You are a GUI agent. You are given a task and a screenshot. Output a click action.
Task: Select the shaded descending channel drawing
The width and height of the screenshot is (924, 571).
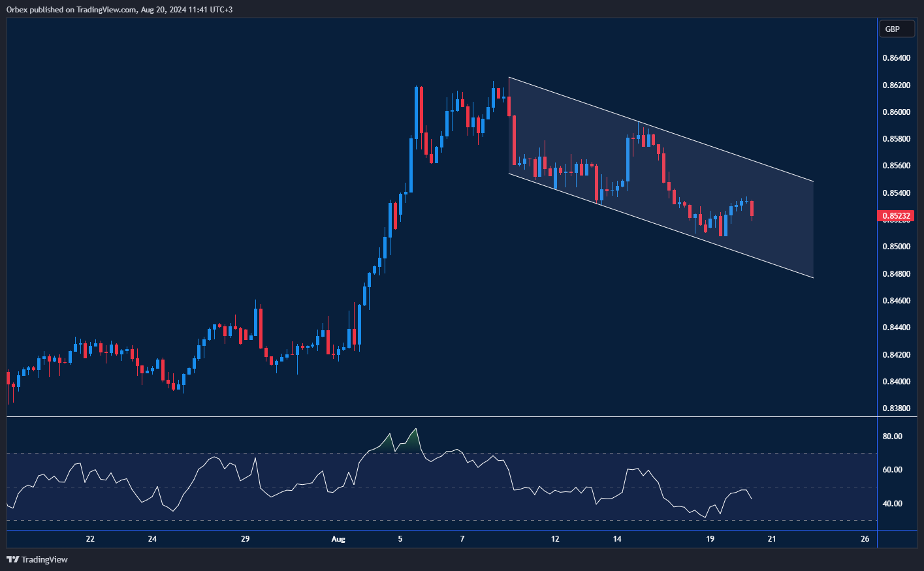(x=661, y=177)
